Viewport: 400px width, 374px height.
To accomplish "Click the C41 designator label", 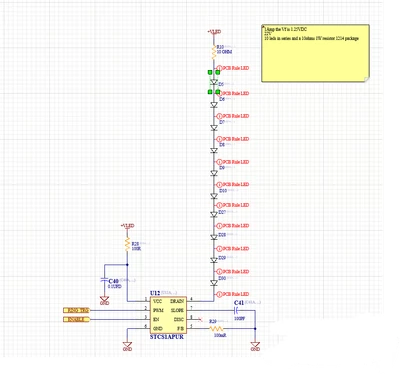I will (x=239, y=303).
